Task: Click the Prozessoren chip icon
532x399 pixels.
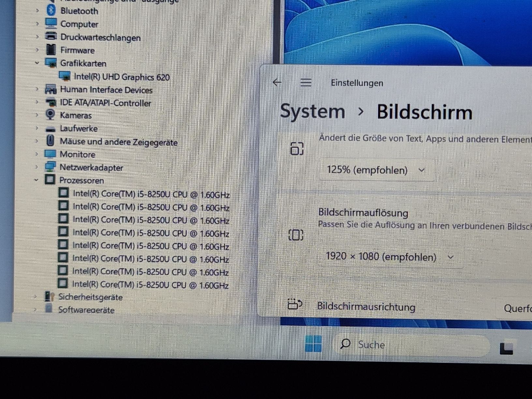Action: (x=50, y=180)
